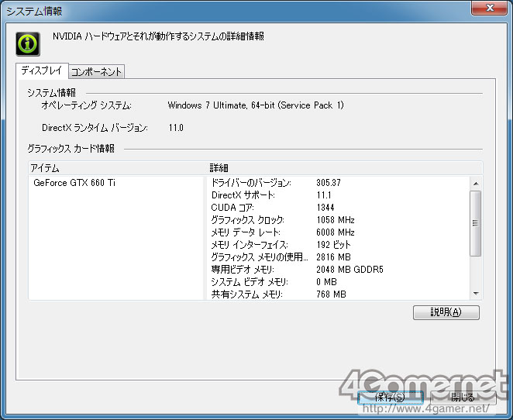Click memory interface value 192 ビット
The image size is (513, 420).
tap(333, 245)
